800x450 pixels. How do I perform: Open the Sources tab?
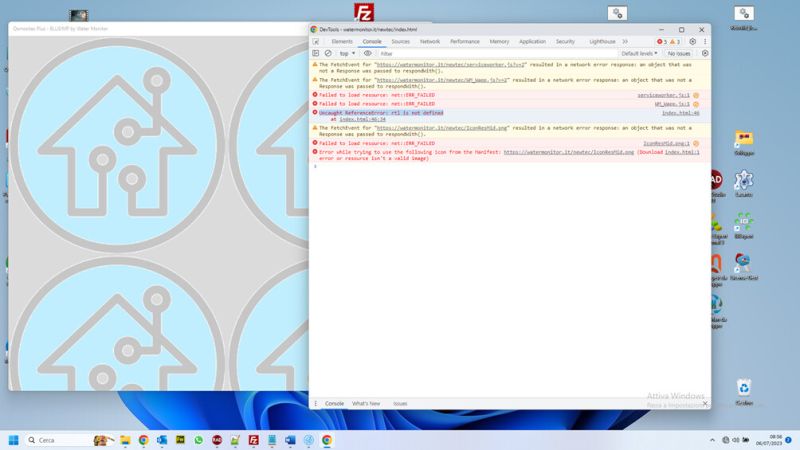[x=401, y=41]
